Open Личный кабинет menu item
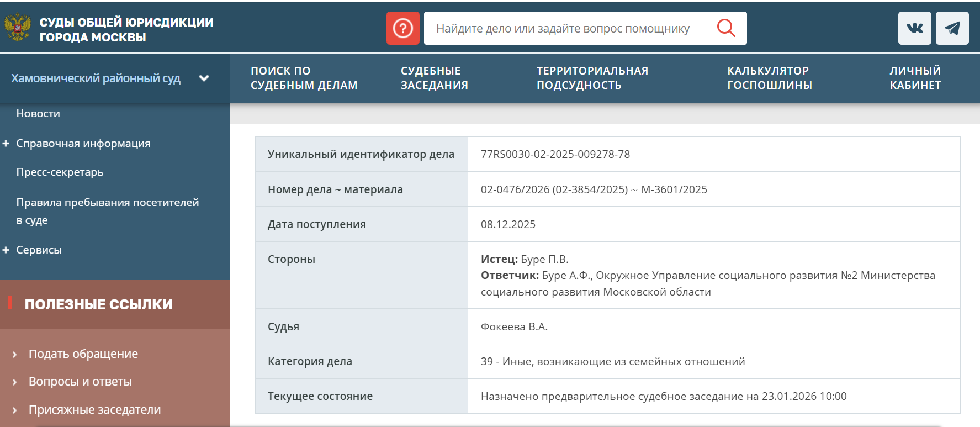This screenshot has height=427, width=980. point(915,78)
